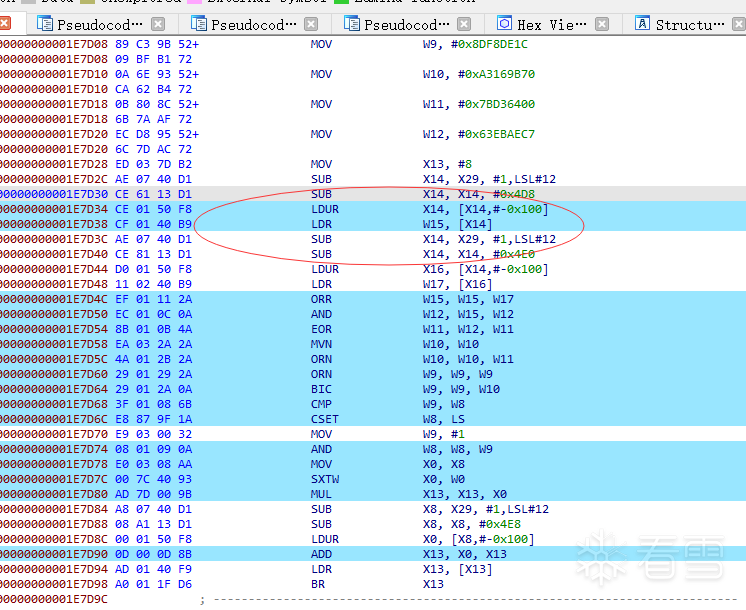The image size is (746, 610).
Task: Click the Hex View tab icon
Action: tap(504, 23)
